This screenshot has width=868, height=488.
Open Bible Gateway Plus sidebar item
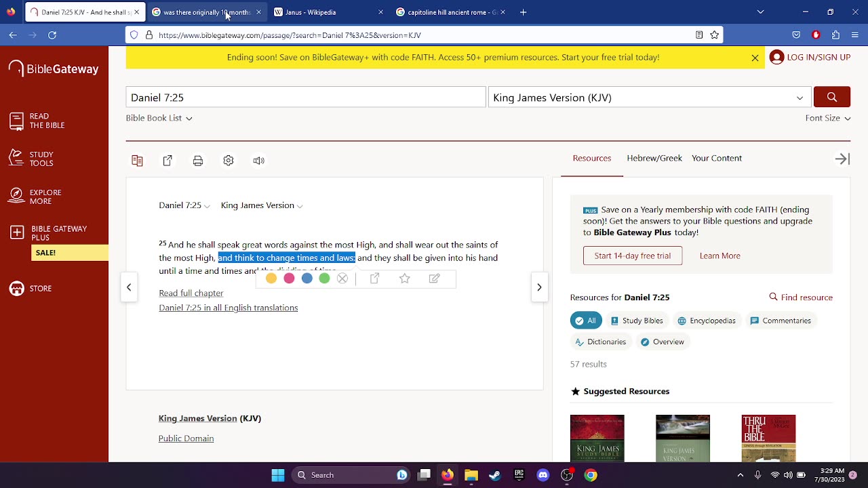click(x=49, y=233)
